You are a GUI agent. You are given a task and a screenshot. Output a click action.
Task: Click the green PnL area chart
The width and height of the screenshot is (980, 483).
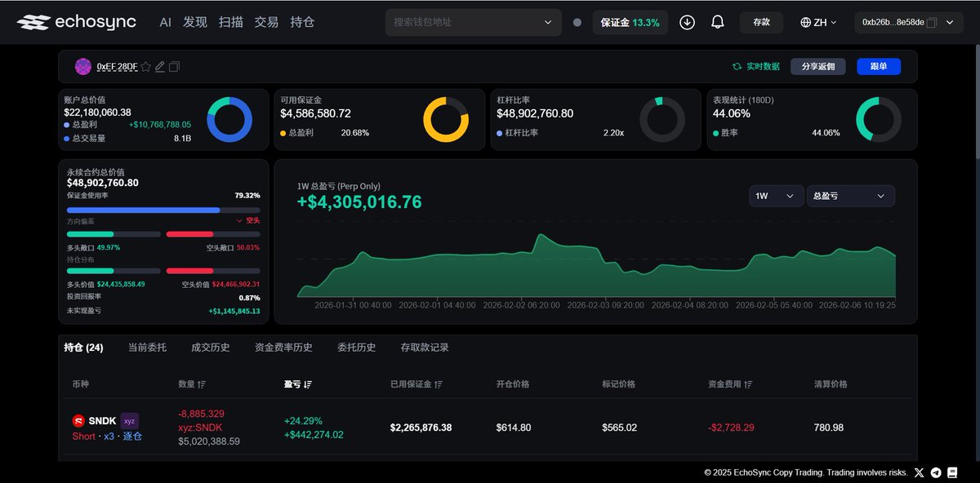point(596,265)
